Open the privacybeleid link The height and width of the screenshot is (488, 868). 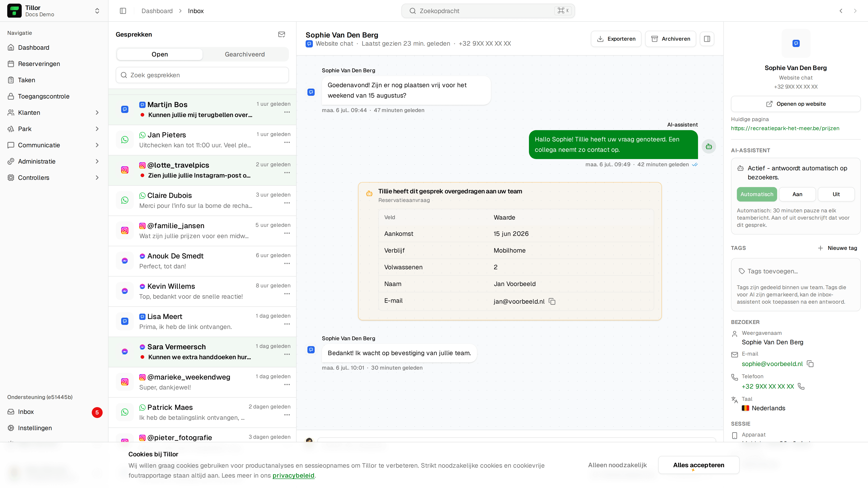tap(293, 476)
